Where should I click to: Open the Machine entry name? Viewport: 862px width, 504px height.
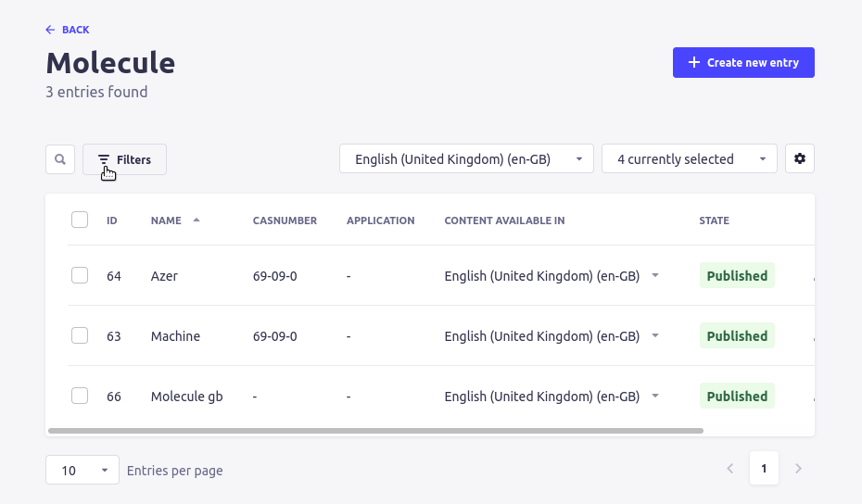(175, 336)
